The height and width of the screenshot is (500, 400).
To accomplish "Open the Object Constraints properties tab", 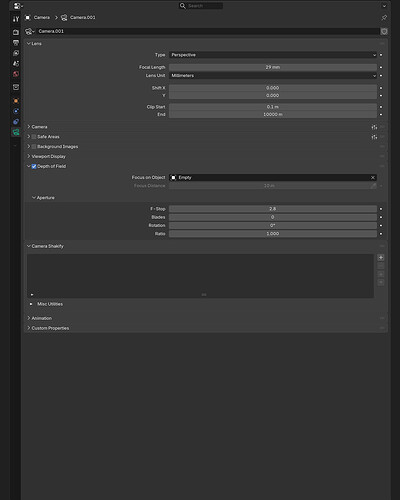I will [16, 122].
